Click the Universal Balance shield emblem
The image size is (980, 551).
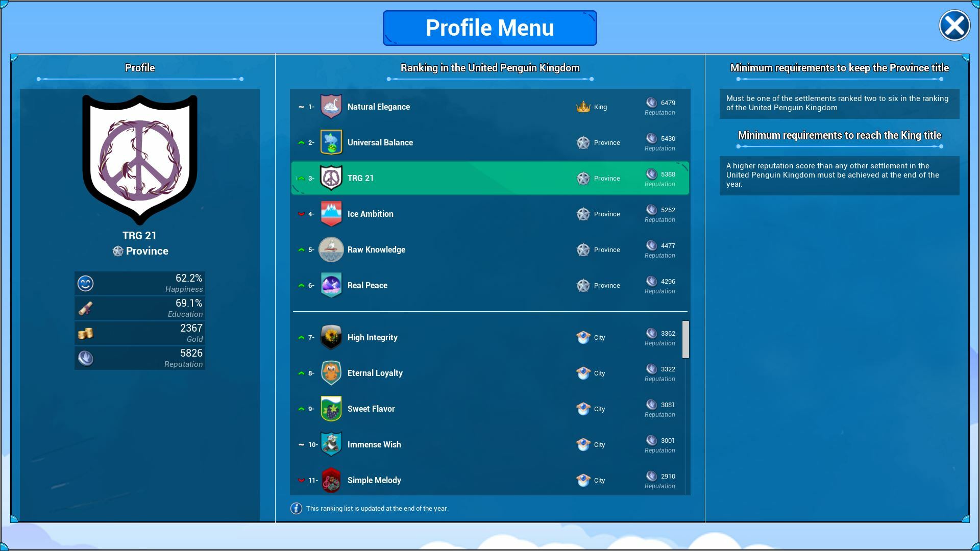click(x=331, y=142)
